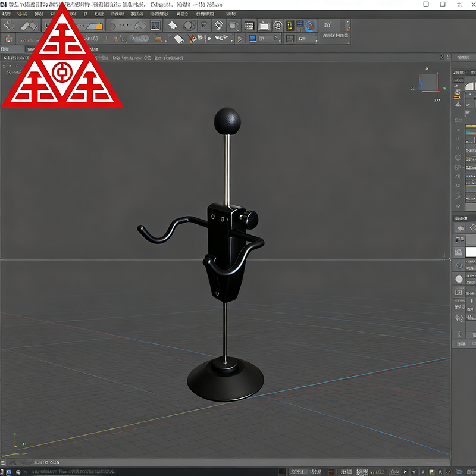
Task: Click the blue monitor icon in the second toolbar row
Action: tap(252, 39)
